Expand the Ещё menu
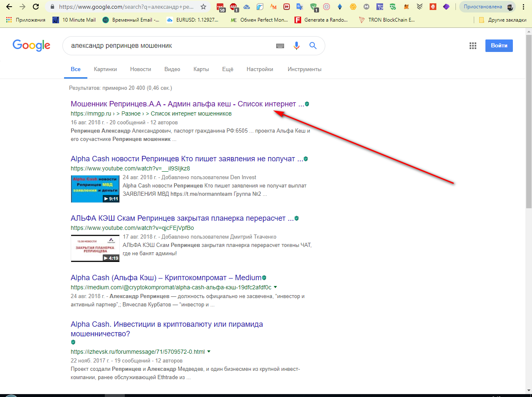This screenshot has width=532, height=397. (x=228, y=69)
